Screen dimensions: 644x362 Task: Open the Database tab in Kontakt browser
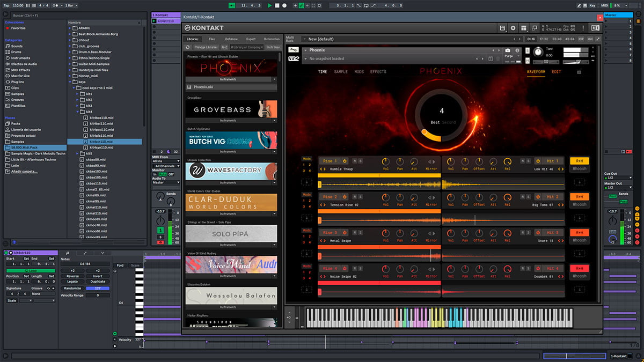231,39
